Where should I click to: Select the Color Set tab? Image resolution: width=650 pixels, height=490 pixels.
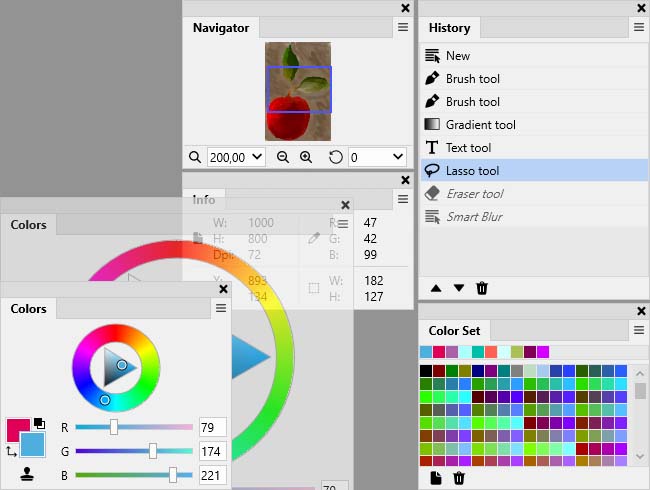click(x=454, y=331)
